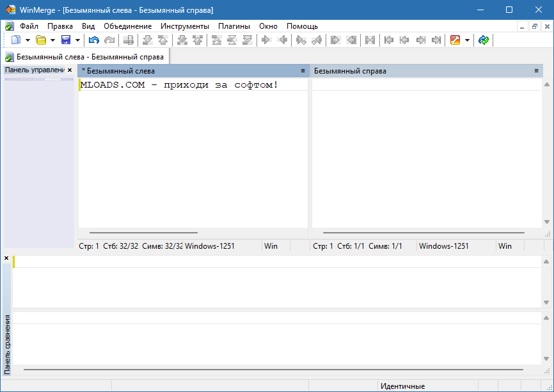Open the Помощь menu
Viewport: 554px width, 392px height.
pos(302,26)
